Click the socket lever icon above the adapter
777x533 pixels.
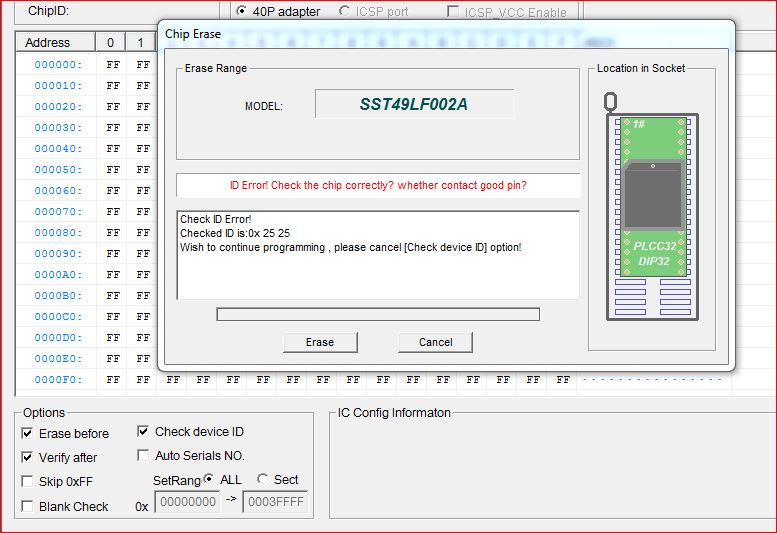click(610, 102)
